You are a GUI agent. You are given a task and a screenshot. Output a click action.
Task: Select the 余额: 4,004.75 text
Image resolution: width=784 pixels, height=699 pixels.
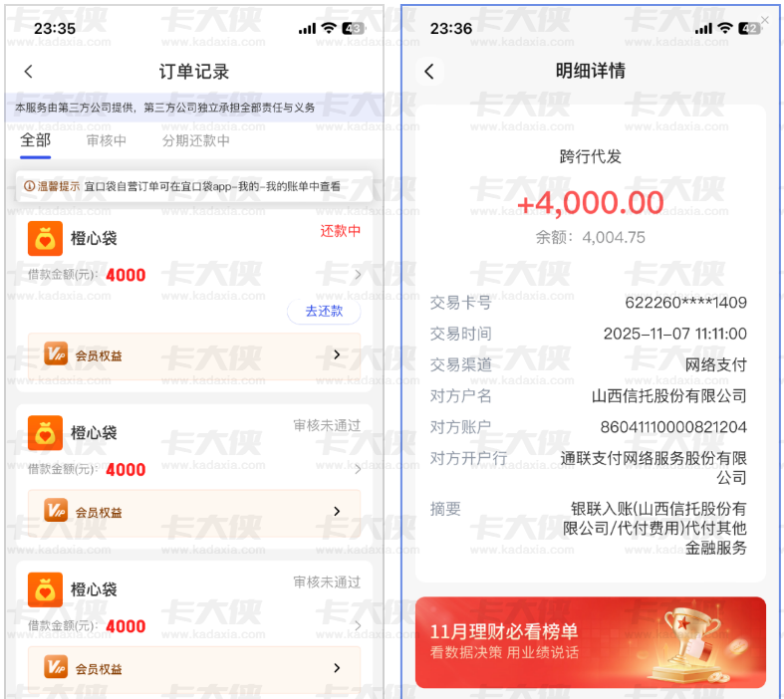pyautogui.click(x=590, y=237)
